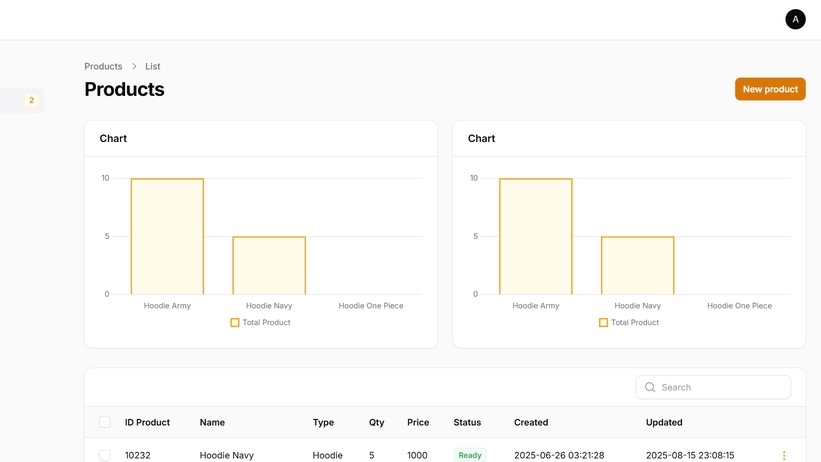This screenshot has width=821, height=462.
Task: Sort by Qty column header
Action: [376, 422]
